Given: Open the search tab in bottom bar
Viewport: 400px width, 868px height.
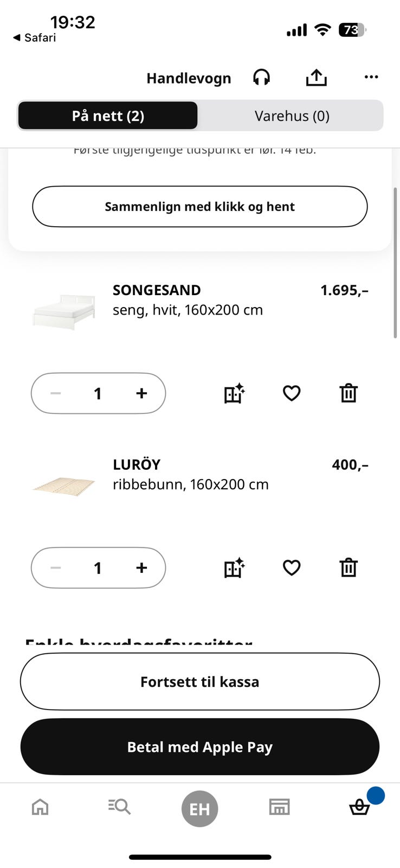Looking at the screenshot, I should tap(119, 807).
